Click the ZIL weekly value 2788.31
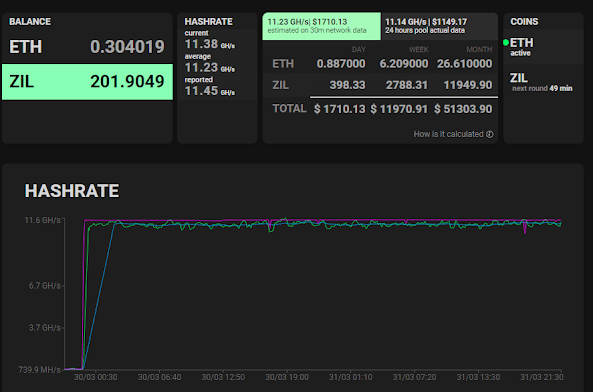This screenshot has width=593, height=392. (407, 85)
